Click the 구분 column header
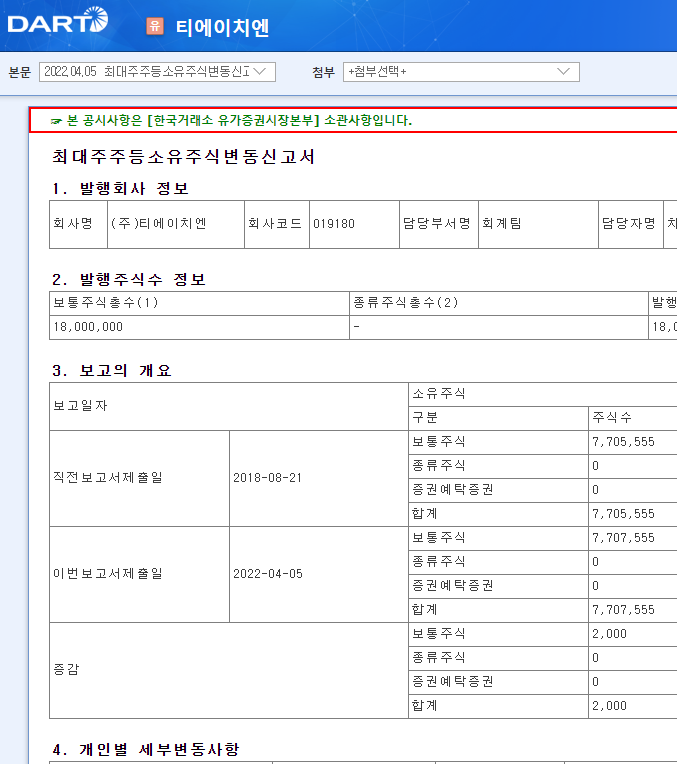 498,419
